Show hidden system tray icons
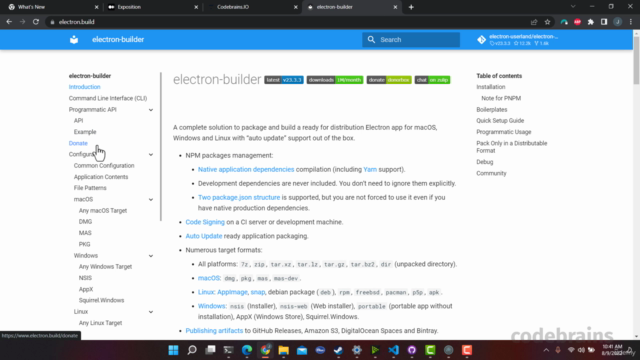Viewport: 640px width, 360px height. pyautogui.click(x=546, y=350)
